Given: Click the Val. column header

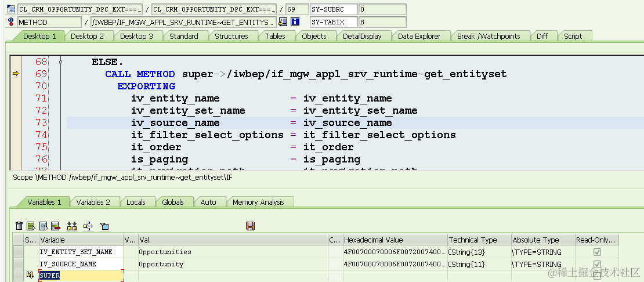Looking at the screenshot, I should pyautogui.click(x=233, y=240).
